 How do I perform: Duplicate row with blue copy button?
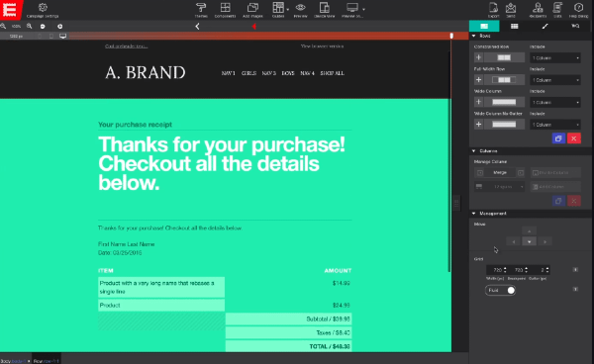(558, 138)
